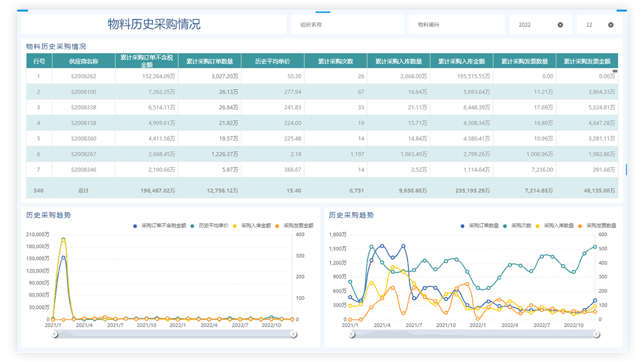Sort by 历史平均单价 column header
The height and width of the screenshot is (362, 644).
(x=272, y=61)
